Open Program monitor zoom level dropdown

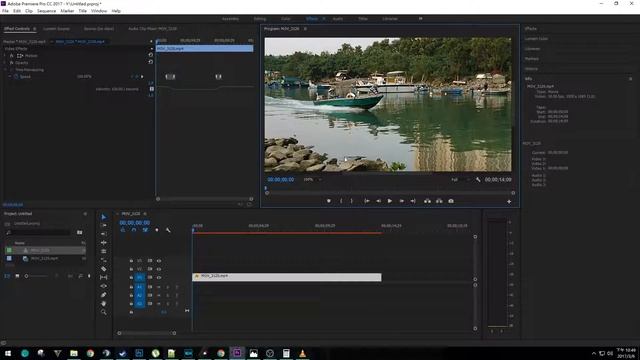coord(312,180)
